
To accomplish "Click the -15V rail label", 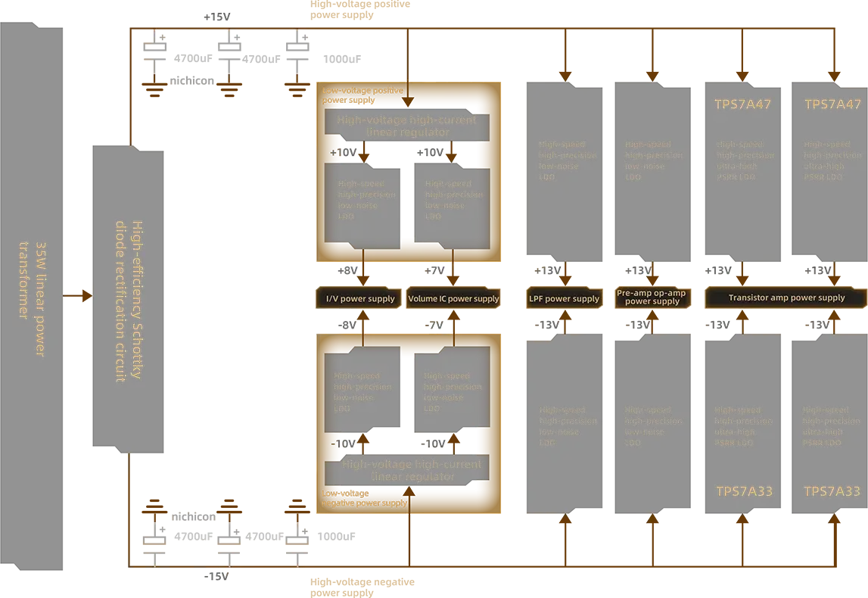I will click(x=216, y=576).
